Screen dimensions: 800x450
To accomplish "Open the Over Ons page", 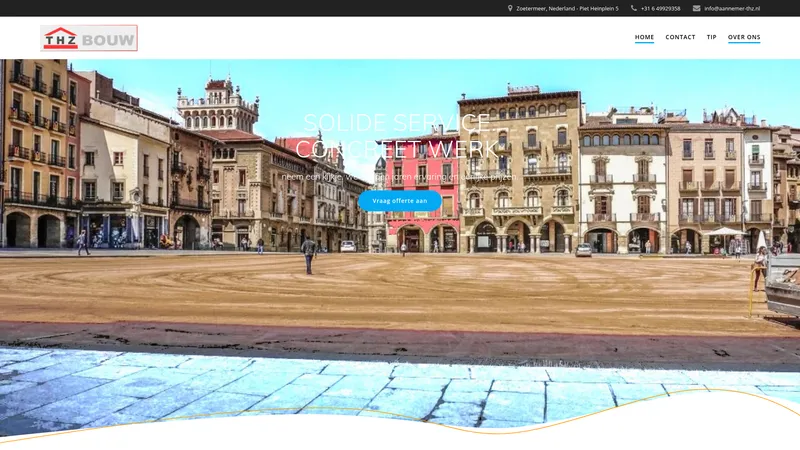I will [744, 37].
